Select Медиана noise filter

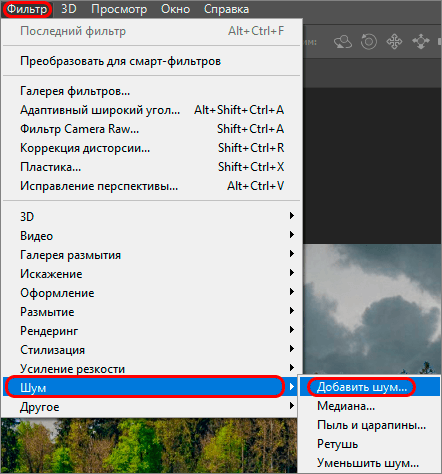pyautogui.click(x=370, y=406)
